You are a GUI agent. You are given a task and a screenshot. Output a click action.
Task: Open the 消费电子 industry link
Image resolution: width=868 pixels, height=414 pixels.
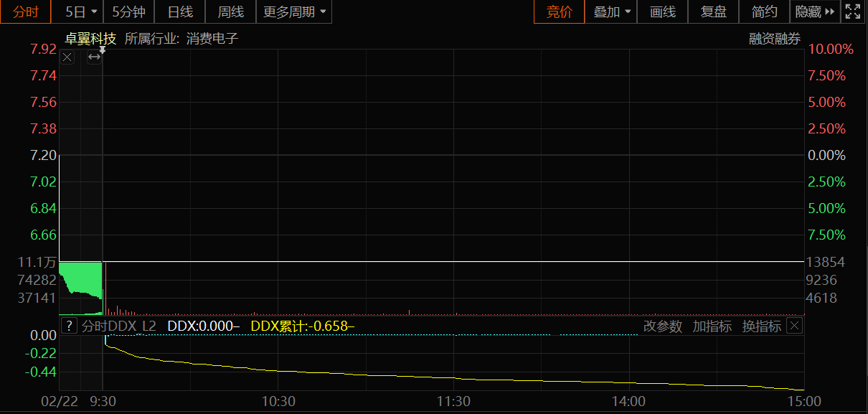click(x=212, y=39)
